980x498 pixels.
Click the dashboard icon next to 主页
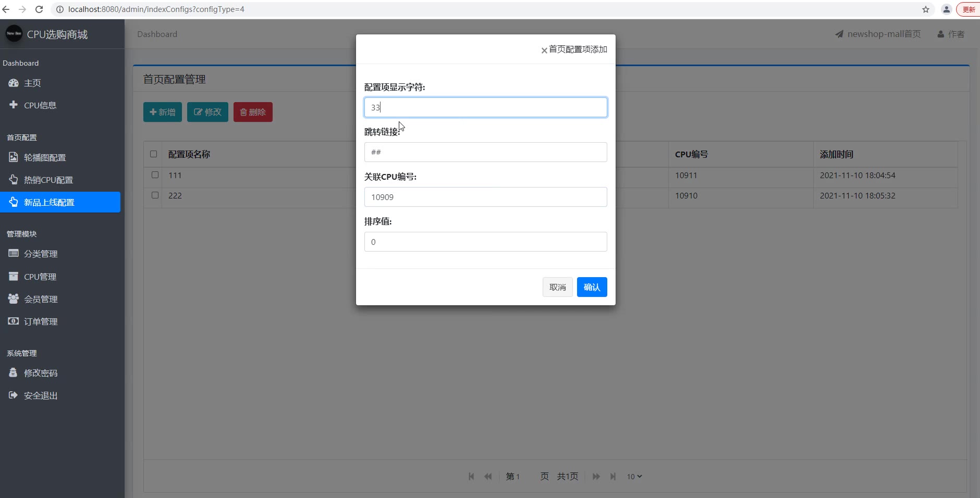coord(14,83)
